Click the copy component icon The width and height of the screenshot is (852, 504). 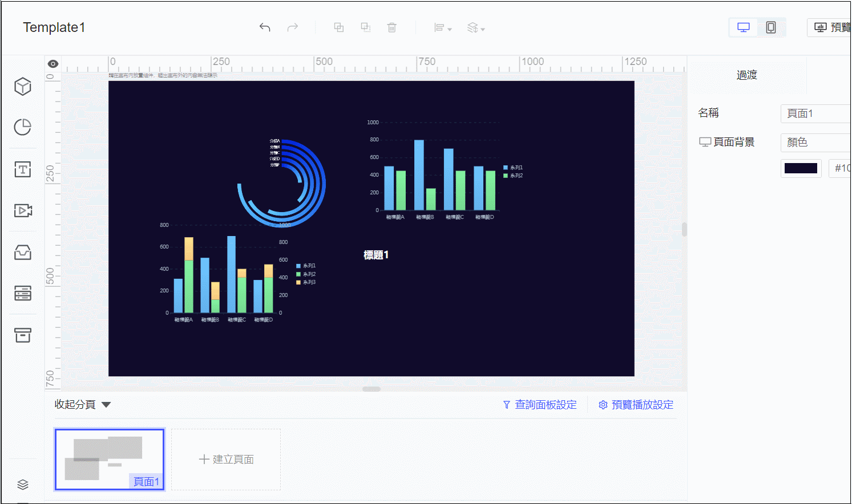pos(339,27)
